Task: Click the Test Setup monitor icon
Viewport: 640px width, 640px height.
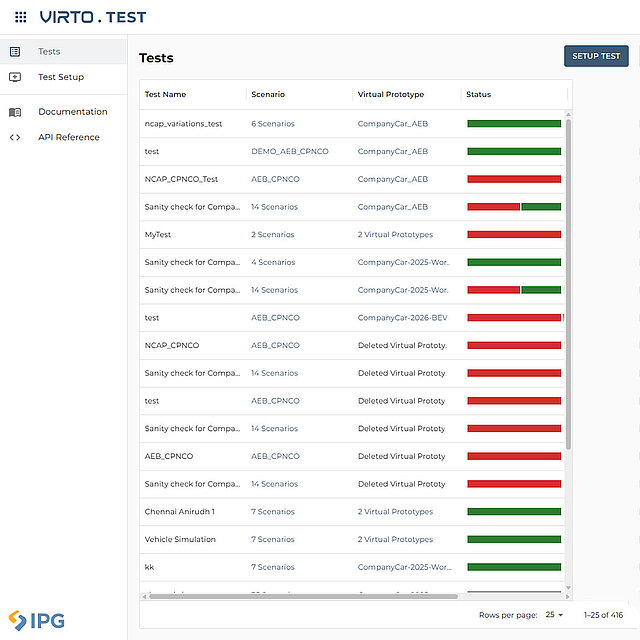Action: (15, 77)
